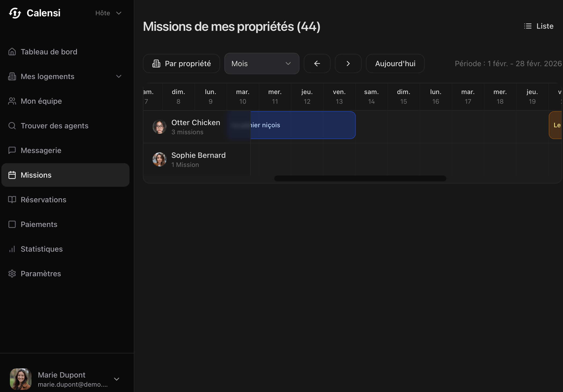Click the Calensi logo icon
The height and width of the screenshot is (392, 563).
[15, 13]
